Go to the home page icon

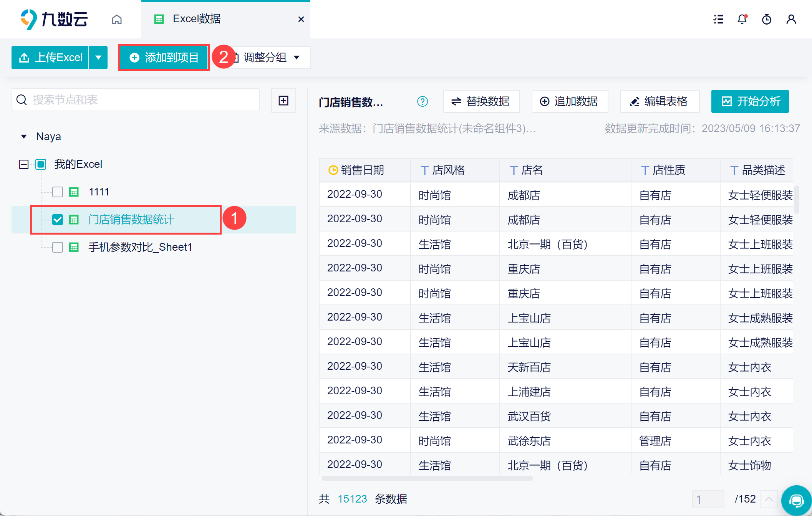(117, 19)
